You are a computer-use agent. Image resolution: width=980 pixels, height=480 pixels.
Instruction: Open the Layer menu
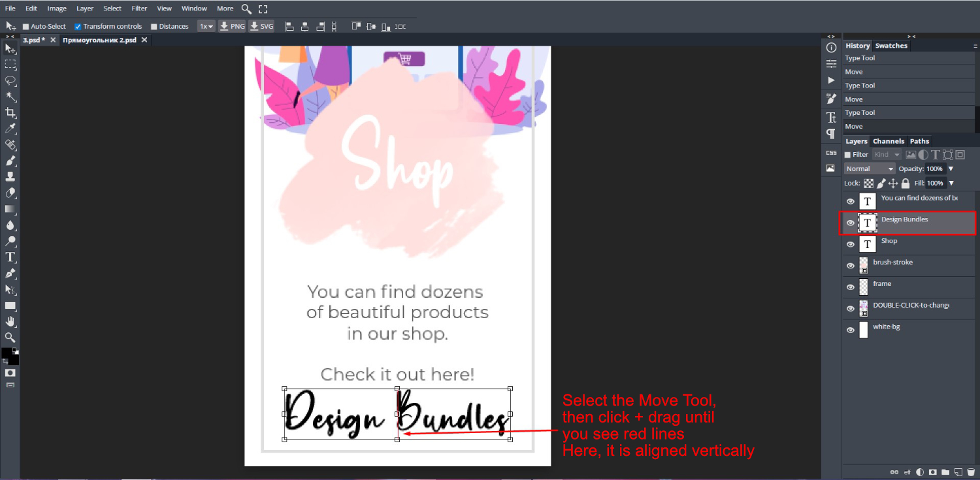85,8
